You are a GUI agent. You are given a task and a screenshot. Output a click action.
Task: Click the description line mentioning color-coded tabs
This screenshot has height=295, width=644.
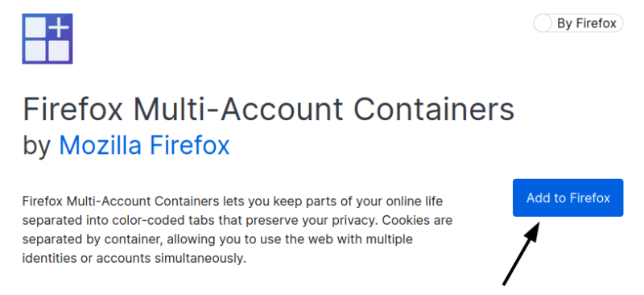[x=237, y=221]
